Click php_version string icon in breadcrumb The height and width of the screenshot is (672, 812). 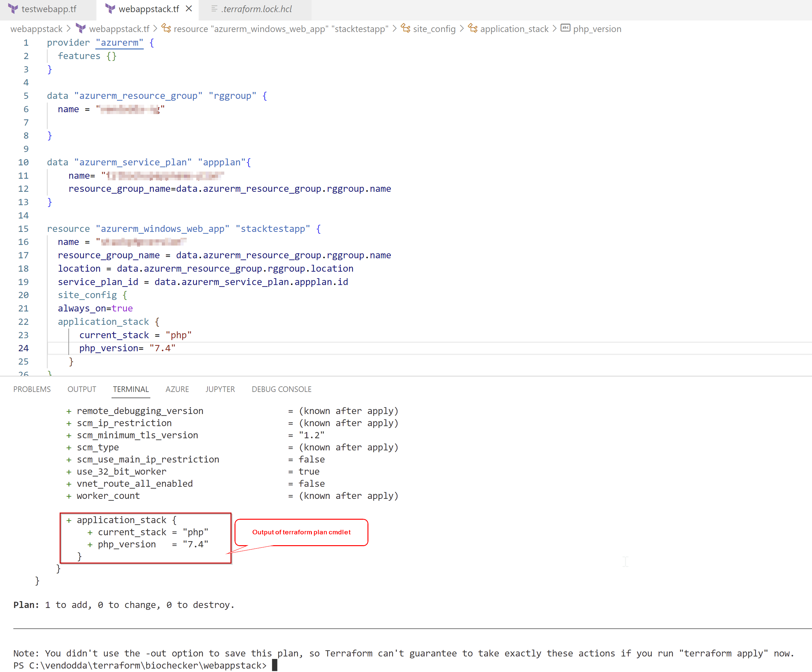click(x=565, y=28)
